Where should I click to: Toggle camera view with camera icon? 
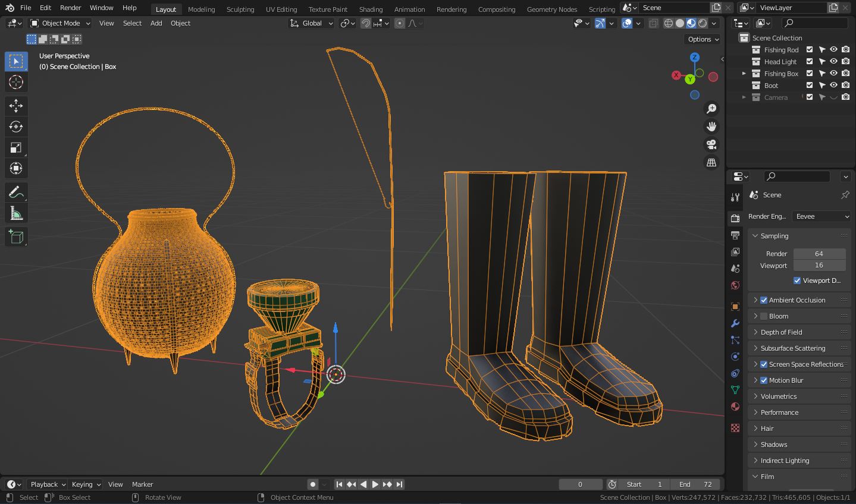[711, 144]
